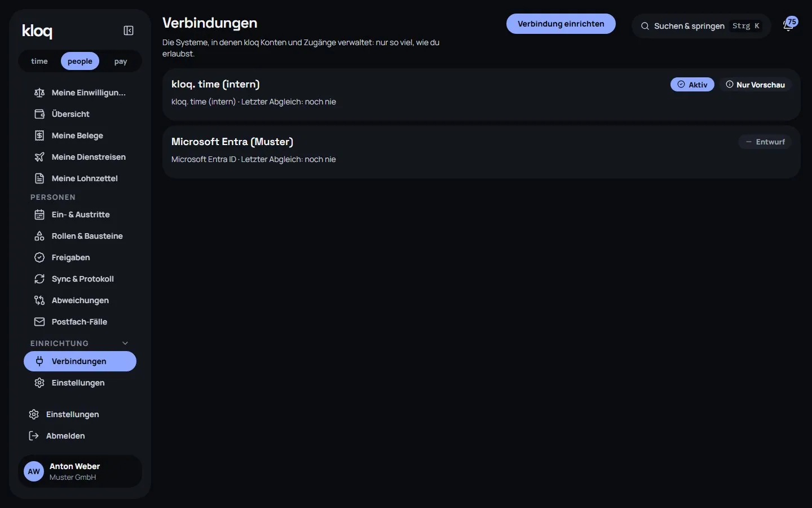Viewport: 812px width, 508px height.
Task: Collapse the Einrichtung section chevron
Action: click(125, 343)
